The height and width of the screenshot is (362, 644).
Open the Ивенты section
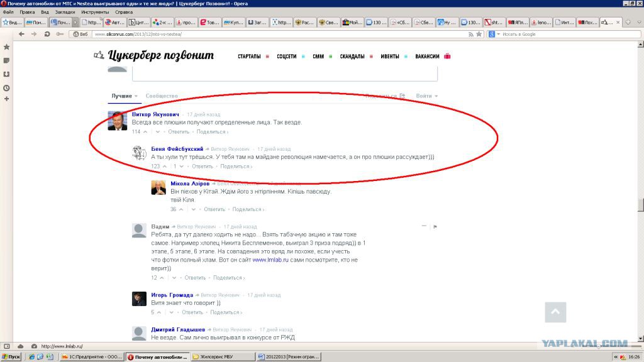[390, 56]
